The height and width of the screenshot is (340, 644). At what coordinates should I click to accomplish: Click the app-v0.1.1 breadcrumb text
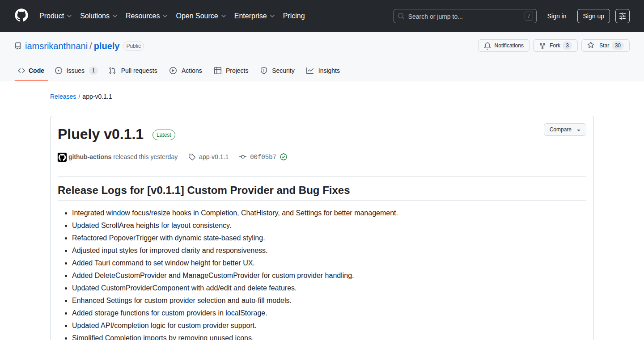pyautogui.click(x=97, y=97)
